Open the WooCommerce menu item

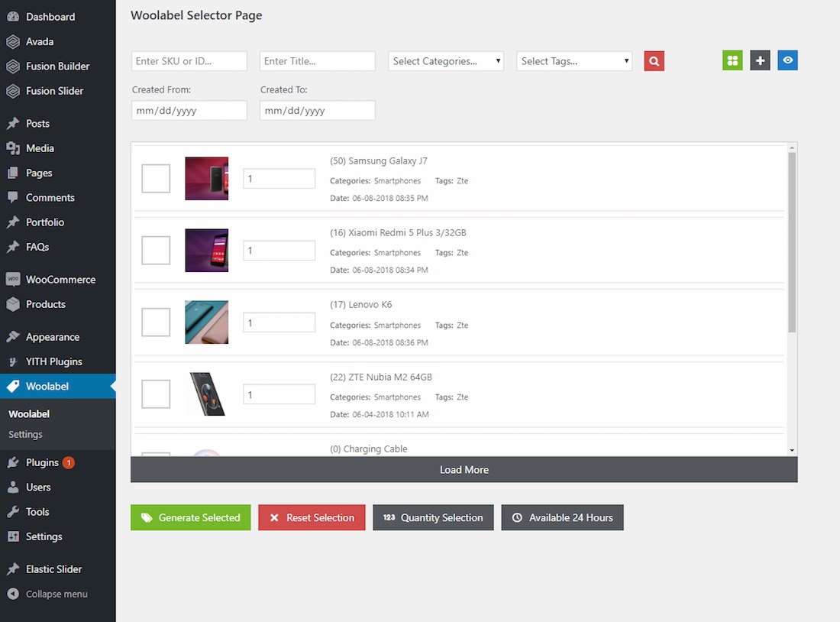point(58,280)
